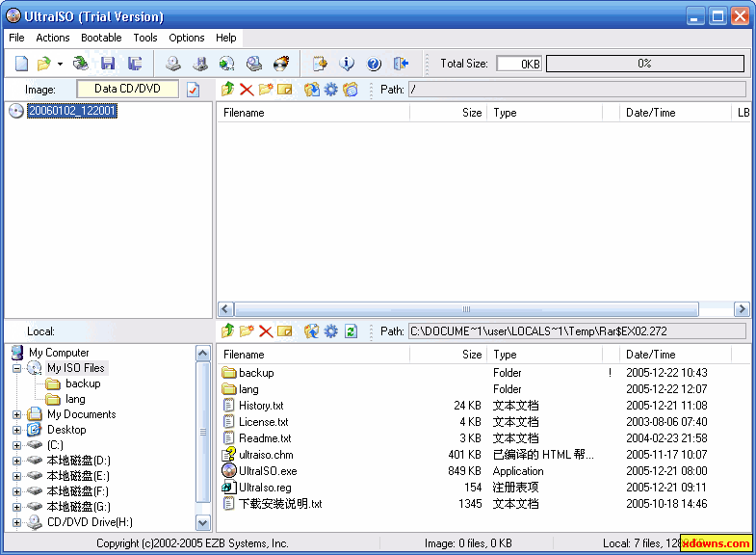Viewport: 756px width, 555px height.
Task: Click the scroll right arrow in the image pane
Action: pyautogui.click(x=742, y=309)
